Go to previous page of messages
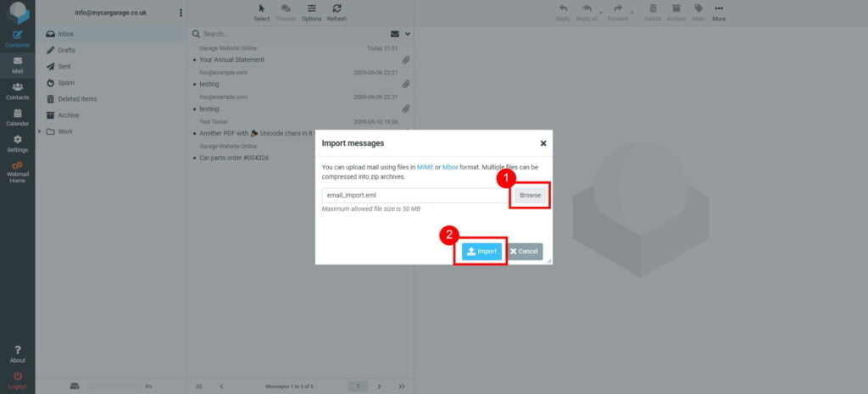Screen dimensions: 868x394 (x=221, y=386)
